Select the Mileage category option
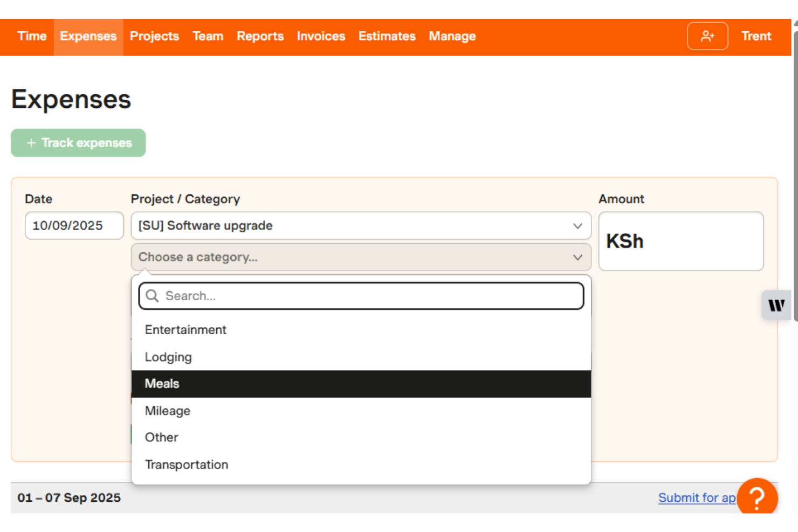 [x=167, y=410]
